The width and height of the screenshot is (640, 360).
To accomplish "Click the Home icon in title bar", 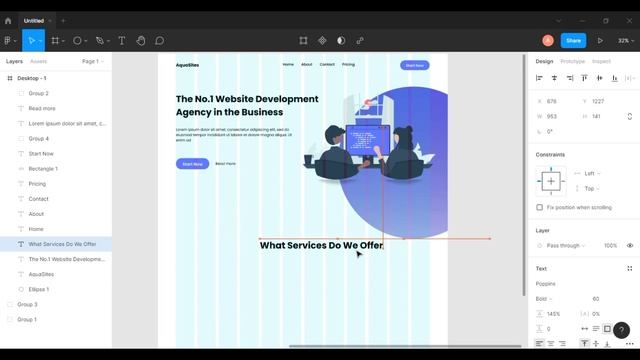I will (x=8, y=20).
